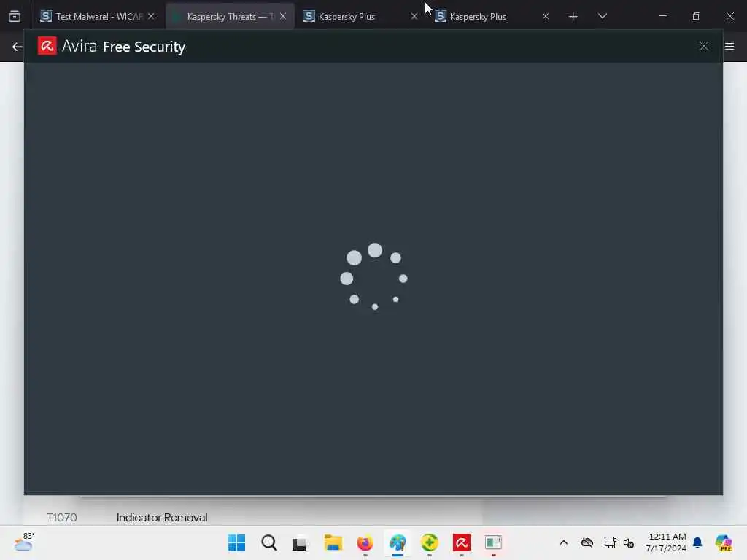
Task: Close the Test Malware! - WICAR tab
Action: (151, 16)
